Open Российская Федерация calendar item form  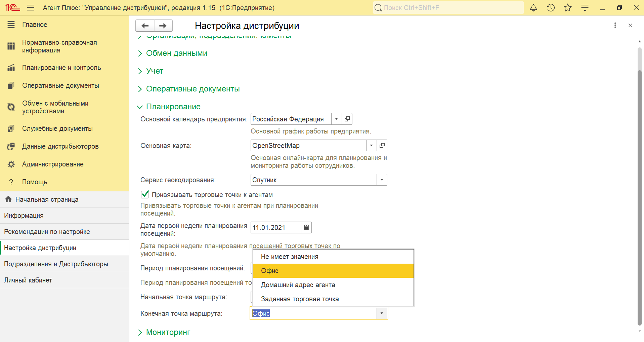point(347,119)
